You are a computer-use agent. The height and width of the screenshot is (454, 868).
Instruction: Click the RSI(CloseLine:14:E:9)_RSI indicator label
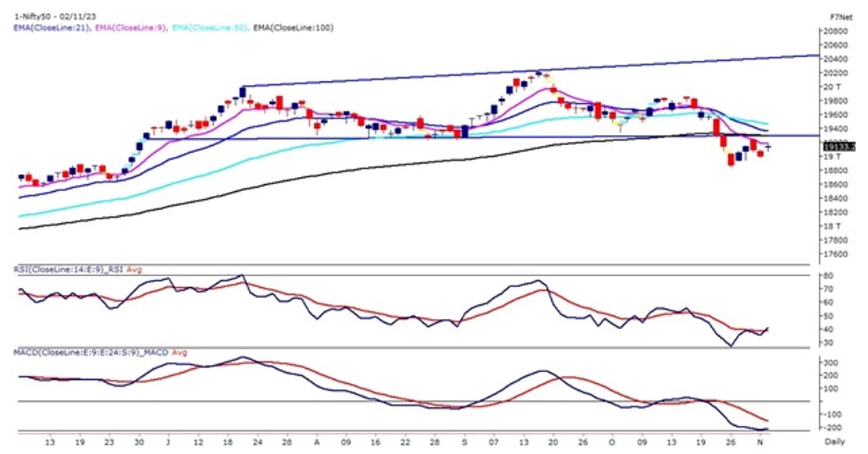point(68,270)
